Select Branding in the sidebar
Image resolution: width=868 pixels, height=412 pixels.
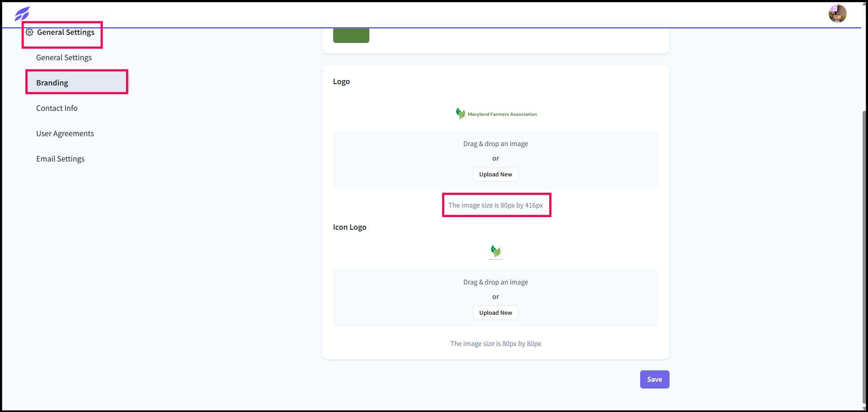[52, 83]
